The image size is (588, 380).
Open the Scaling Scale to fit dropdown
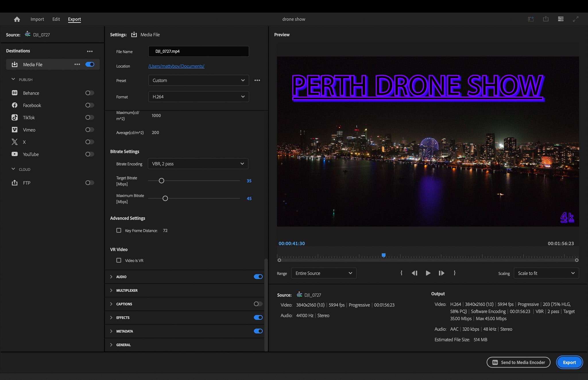click(546, 273)
